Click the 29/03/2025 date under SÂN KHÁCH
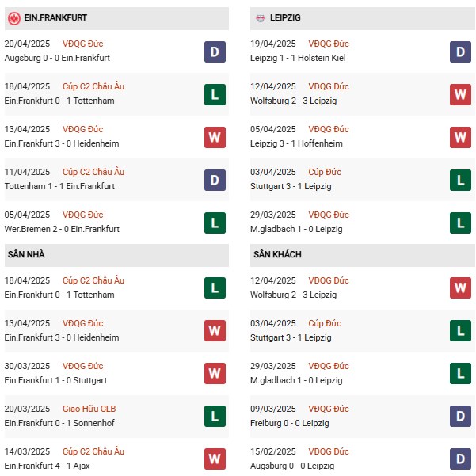476x476 pixels. (273, 366)
